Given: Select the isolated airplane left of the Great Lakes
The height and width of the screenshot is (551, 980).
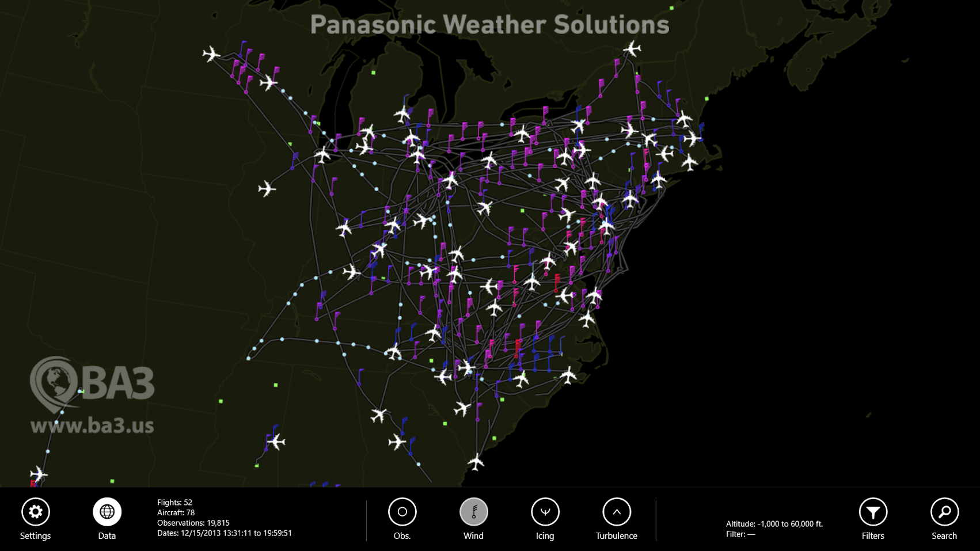Looking at the screenshot, I should point(267,188).
